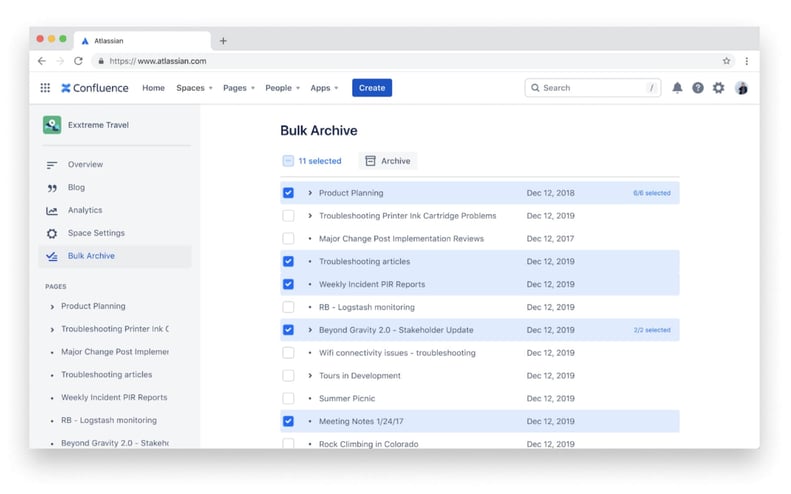Click the Blog quote icon in sidebar
The height and width of the screenshot is (494, 791).
click(52, 188)
